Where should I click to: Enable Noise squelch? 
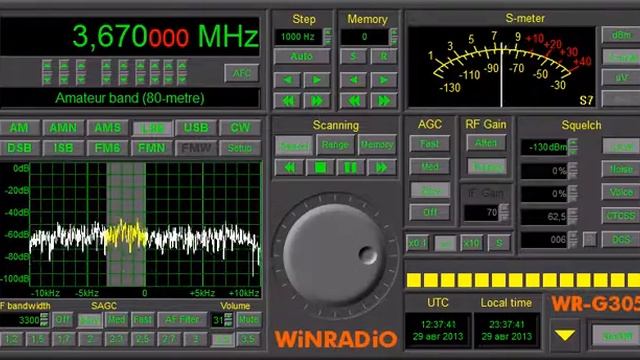click(x=621, y=169)
